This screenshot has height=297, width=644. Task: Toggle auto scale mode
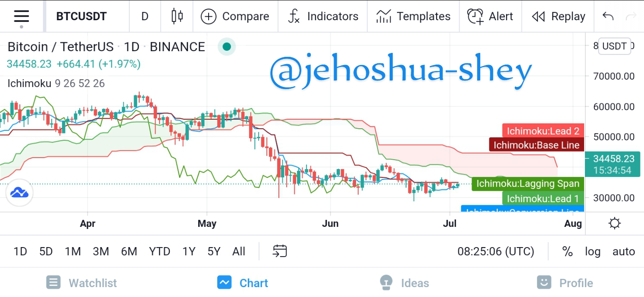tap(624, 251)
